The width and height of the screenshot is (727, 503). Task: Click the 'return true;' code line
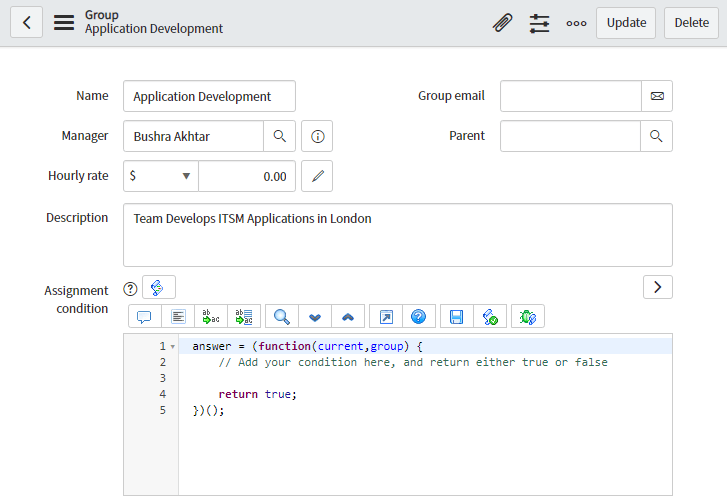[257, 395]
